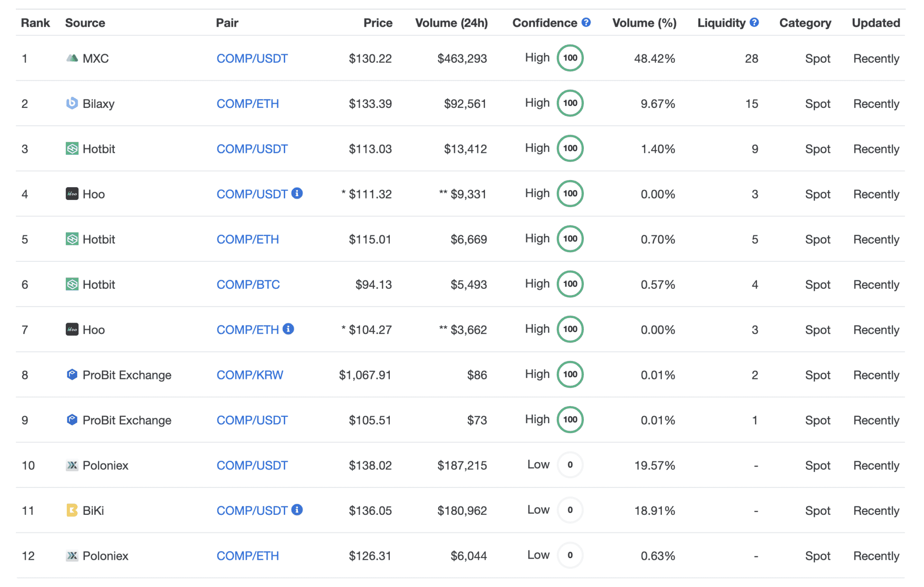This screenshot has height=587, width=924.
Task: Click confidence 0 badge in rank 10 row
Action: pos(570,465)
